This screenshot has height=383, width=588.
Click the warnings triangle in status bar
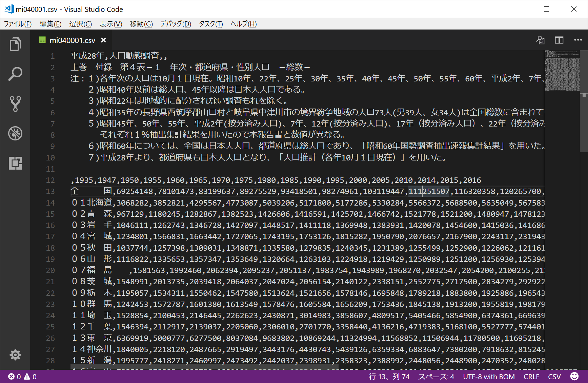(x=27, y=377)
